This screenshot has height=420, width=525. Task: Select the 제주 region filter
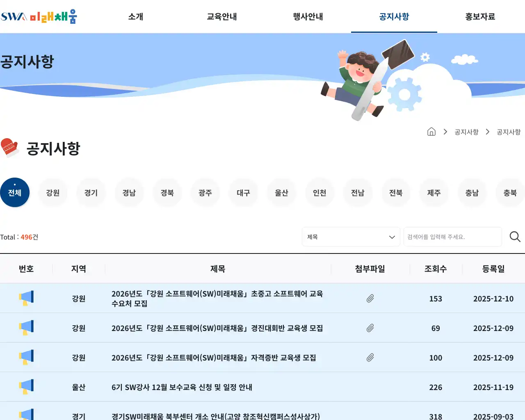434,192
